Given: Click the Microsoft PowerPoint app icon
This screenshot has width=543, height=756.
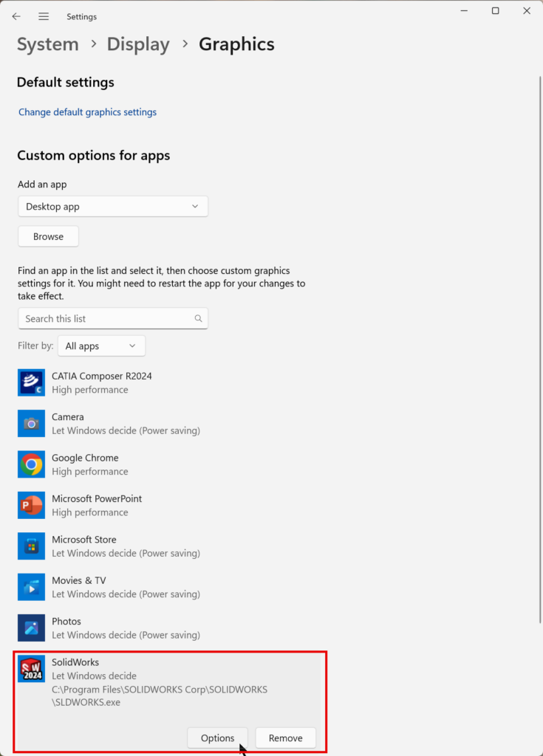Looking at the screenshot, I should (31, 505).
